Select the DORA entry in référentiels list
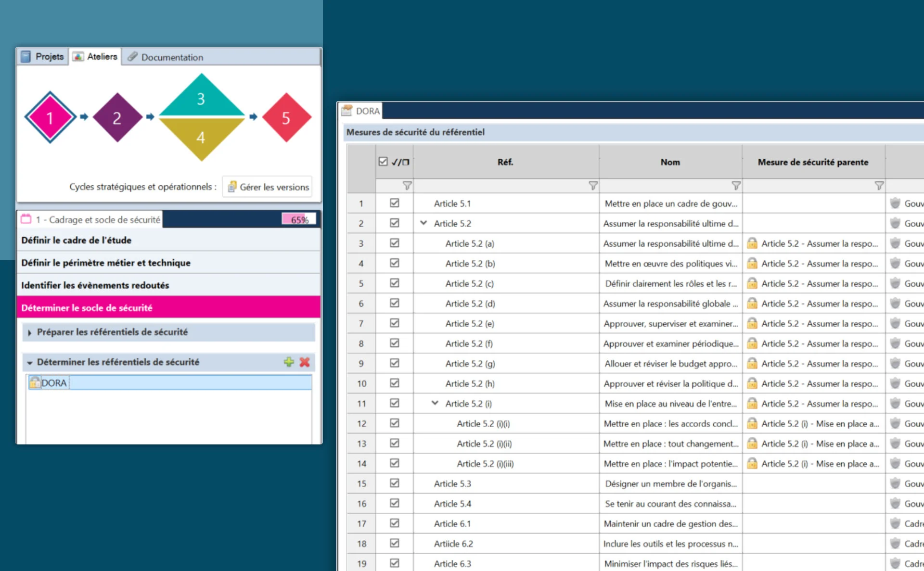This screenshot has width=924, height=571. (x=169, y=382)
